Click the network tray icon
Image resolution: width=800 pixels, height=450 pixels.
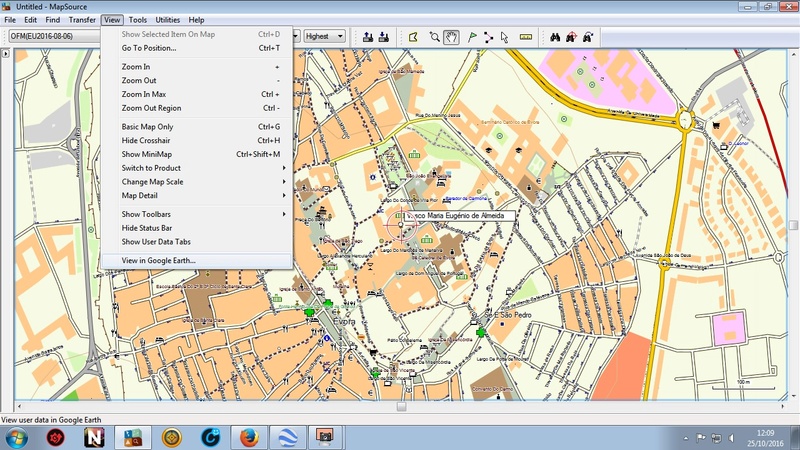coord(716,438)
